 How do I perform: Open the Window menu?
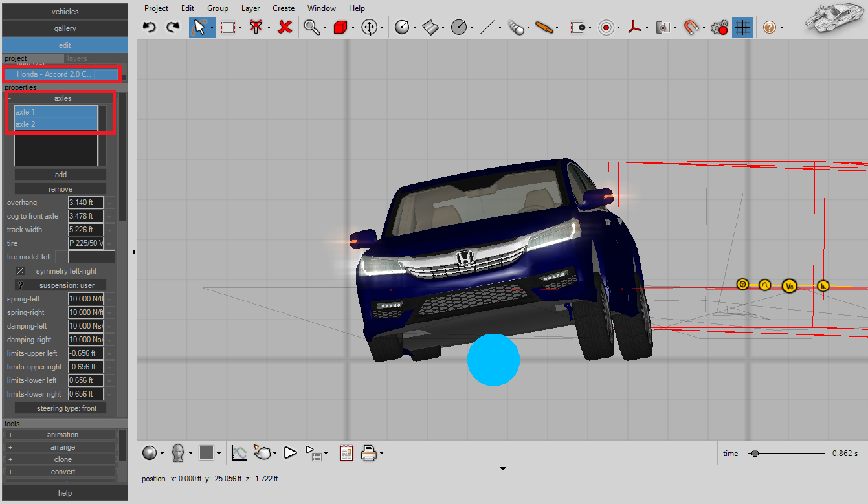click(322, 8)
